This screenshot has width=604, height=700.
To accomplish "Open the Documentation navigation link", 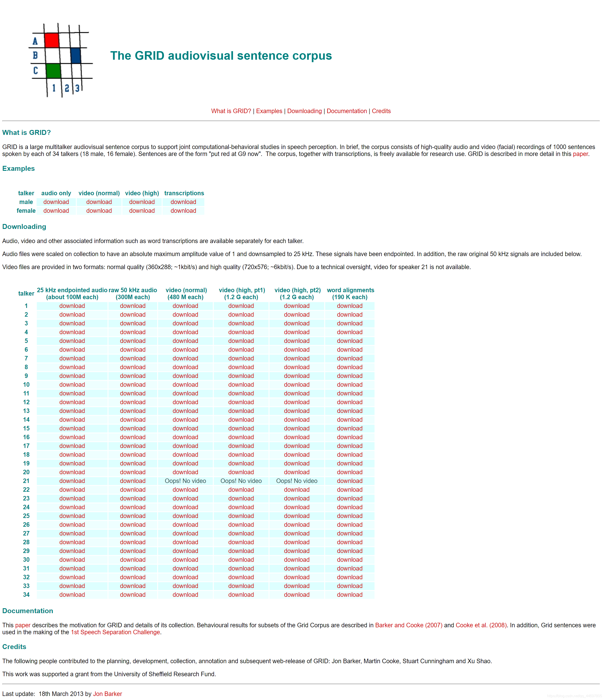I will click(347, 111).
